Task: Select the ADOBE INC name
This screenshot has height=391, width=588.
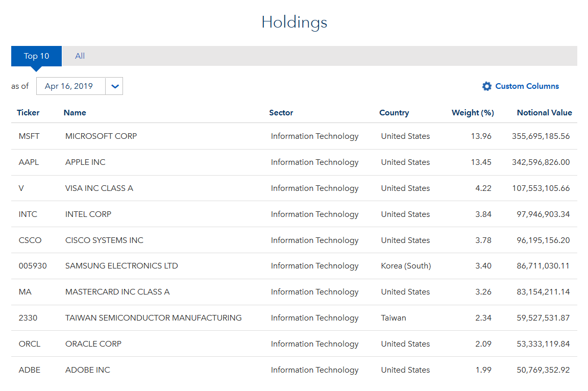Action: coord(88,370)
